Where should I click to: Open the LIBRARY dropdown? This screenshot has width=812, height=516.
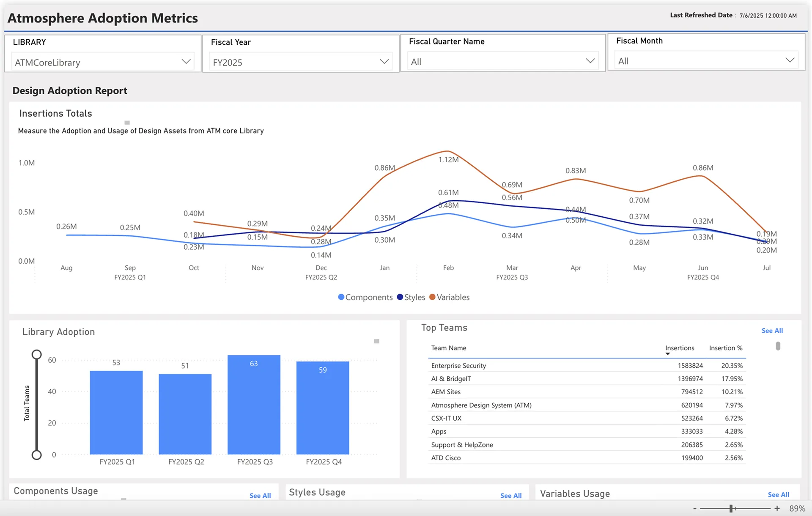tap(186, 62)
